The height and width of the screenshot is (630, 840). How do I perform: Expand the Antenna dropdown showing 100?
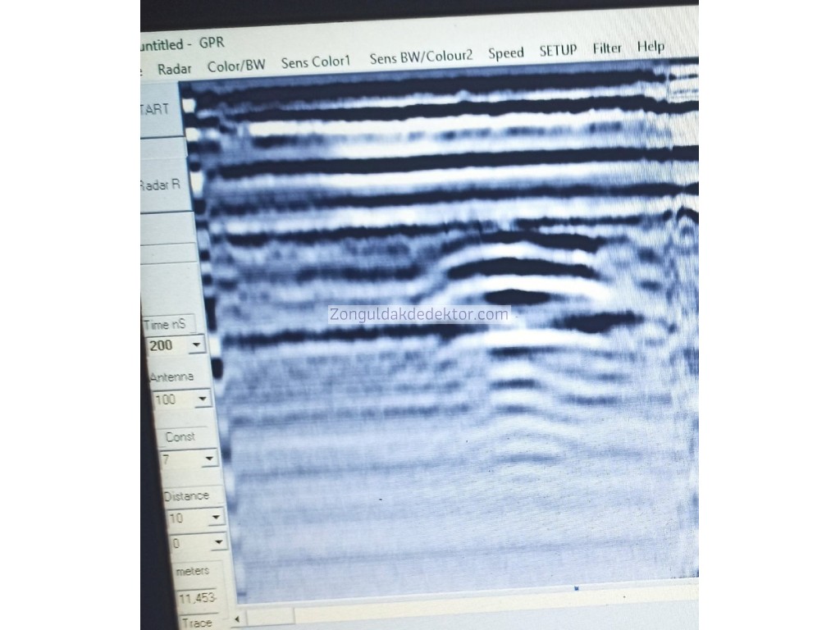[202, 399]
